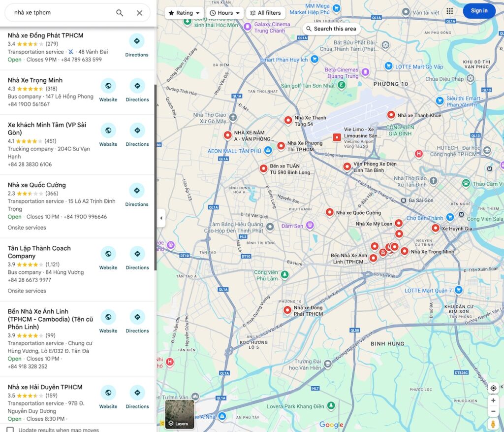Open the Hours filter dropdown
The width and height of the screenshot is (504, 432).
(225, 13)
